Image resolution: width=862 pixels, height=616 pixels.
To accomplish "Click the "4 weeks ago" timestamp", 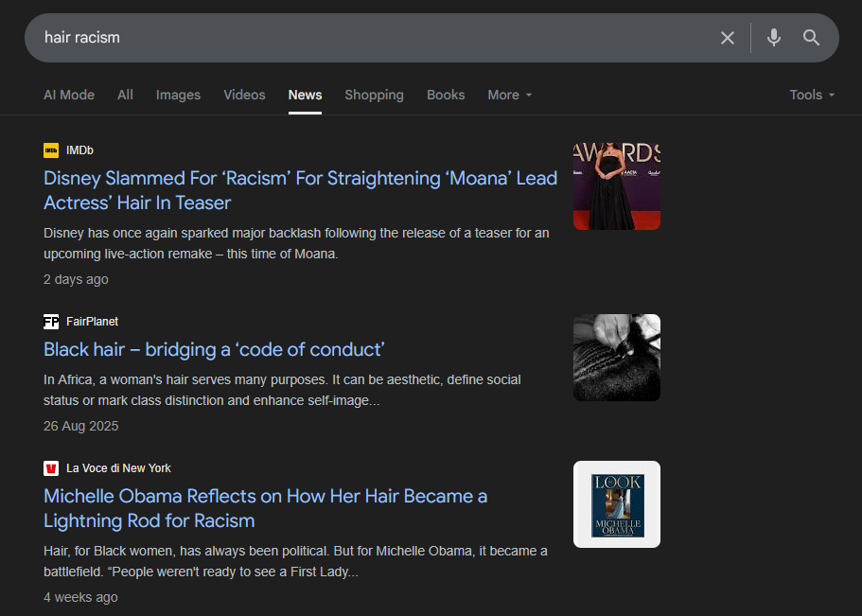I will coord(80,597).
